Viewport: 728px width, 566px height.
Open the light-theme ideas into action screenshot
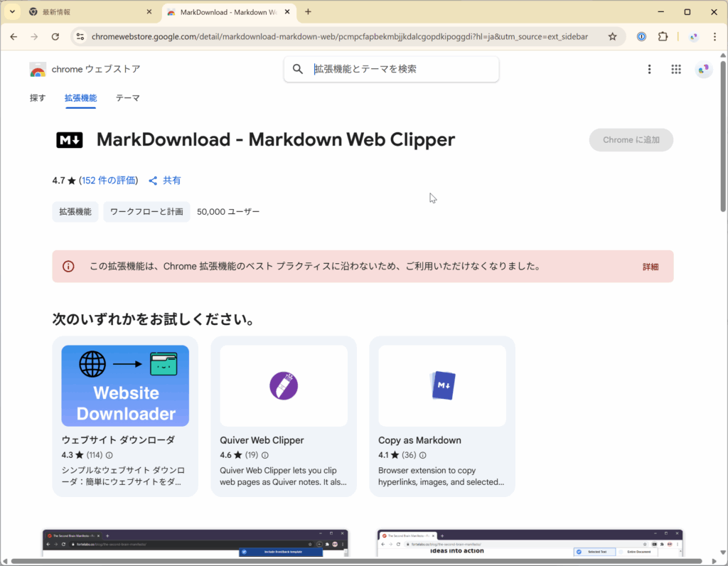pos(530,543)
